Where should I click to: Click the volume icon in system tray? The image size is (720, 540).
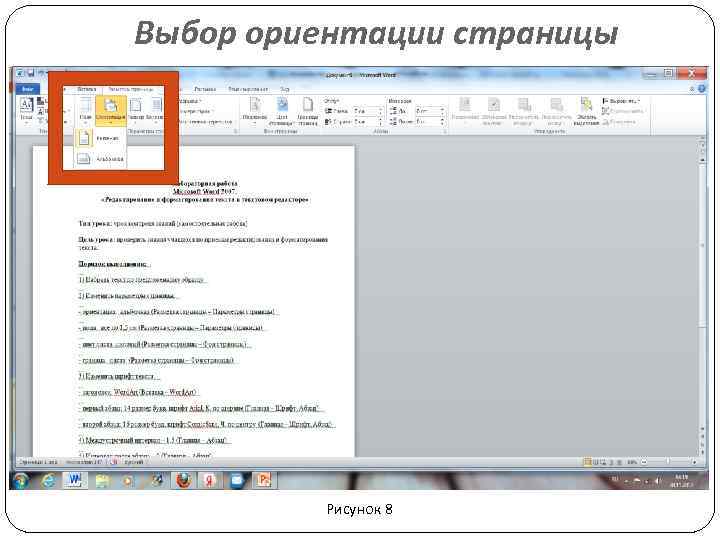pos(657,480)
